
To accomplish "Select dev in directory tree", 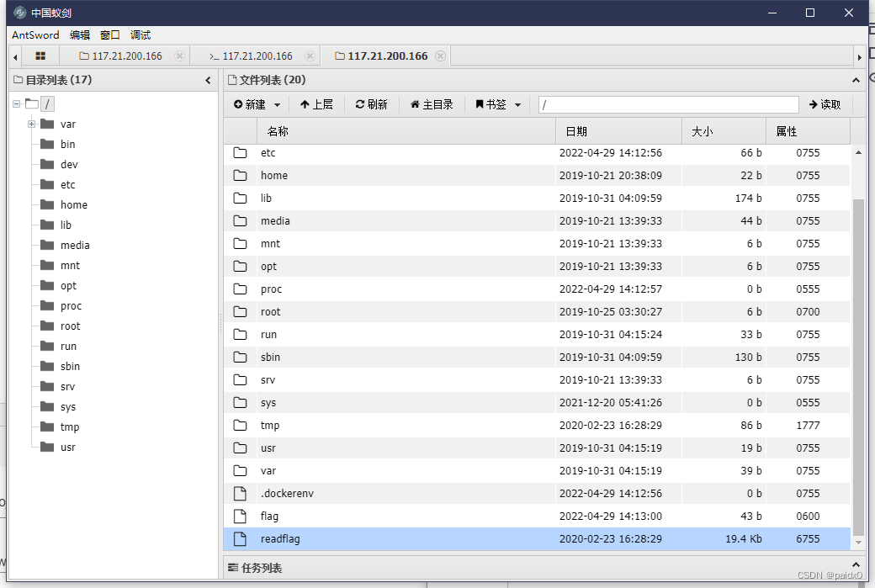I will coord(69,164).
